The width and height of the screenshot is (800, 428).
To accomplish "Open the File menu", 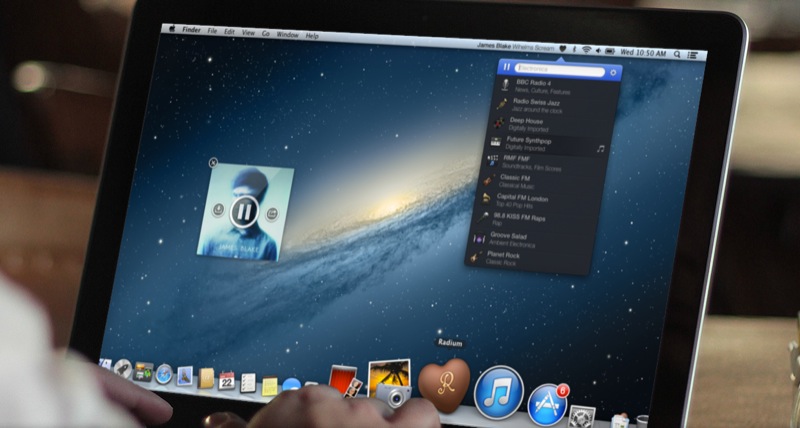I will click(212, 32).
